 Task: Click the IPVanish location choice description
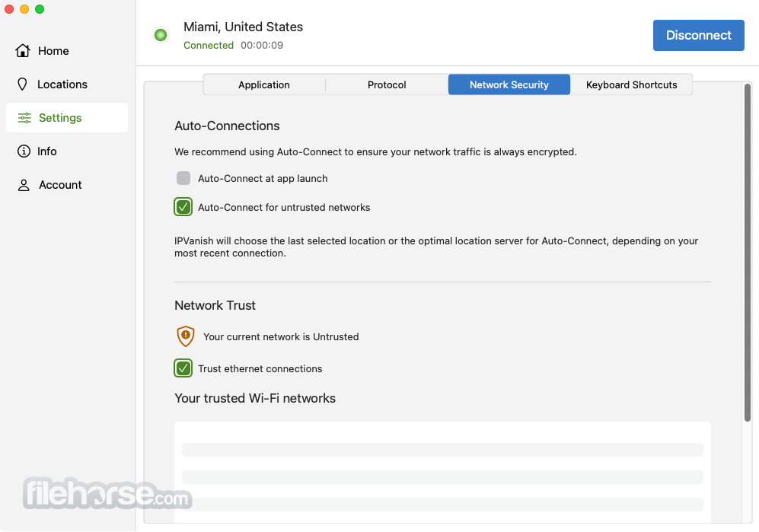click(x=436, y=247)
